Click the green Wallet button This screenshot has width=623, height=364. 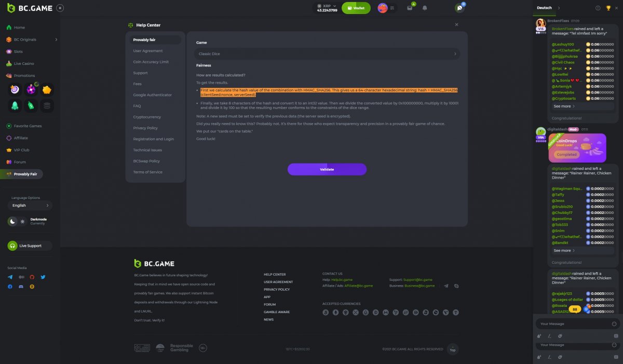[356, 8]
